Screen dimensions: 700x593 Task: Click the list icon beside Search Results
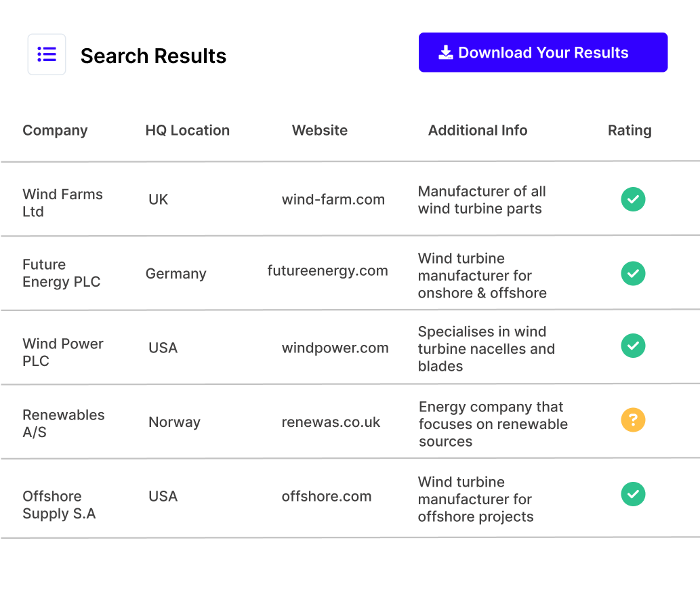tap(46, 54)
